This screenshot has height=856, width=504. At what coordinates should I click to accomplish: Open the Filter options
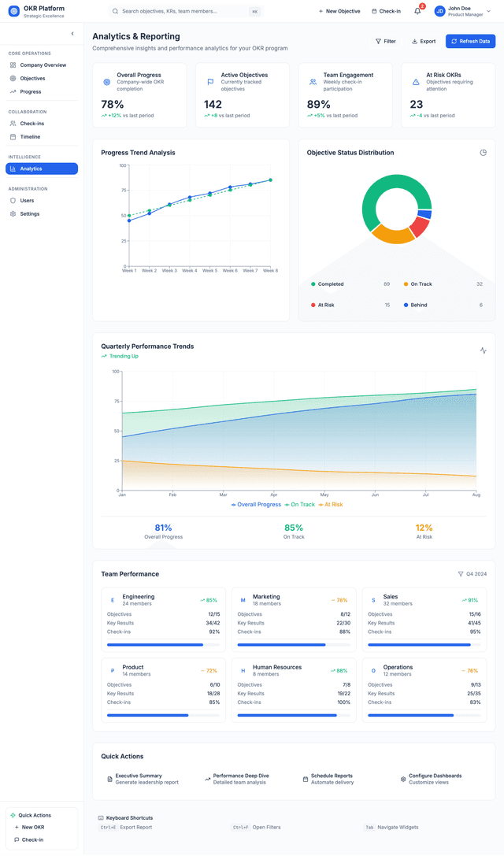[x=385, y=41]
